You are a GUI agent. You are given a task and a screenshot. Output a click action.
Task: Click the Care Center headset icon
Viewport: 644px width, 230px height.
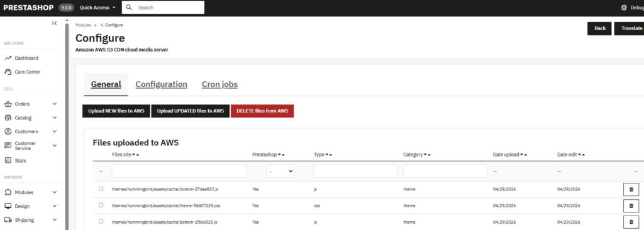8,72
